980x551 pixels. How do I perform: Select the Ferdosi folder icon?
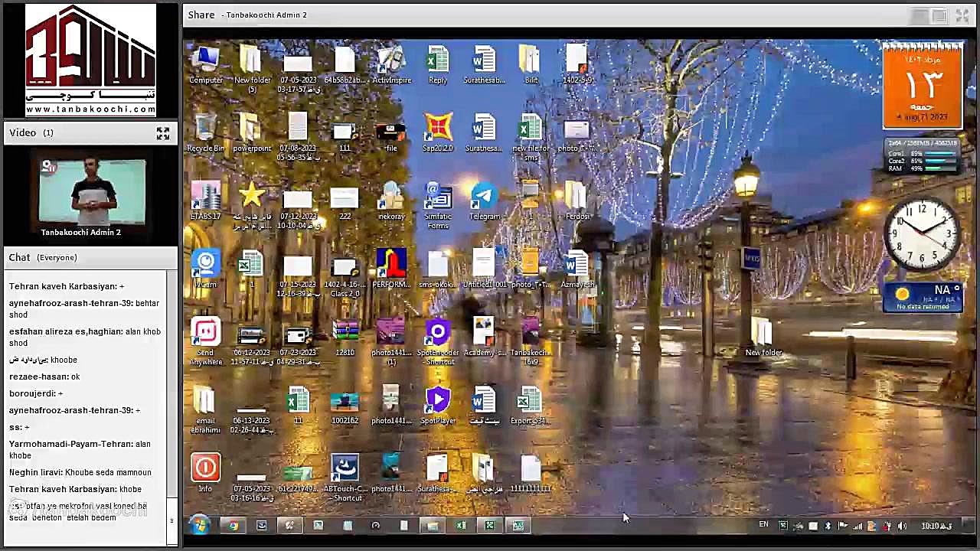coord(577,201)
